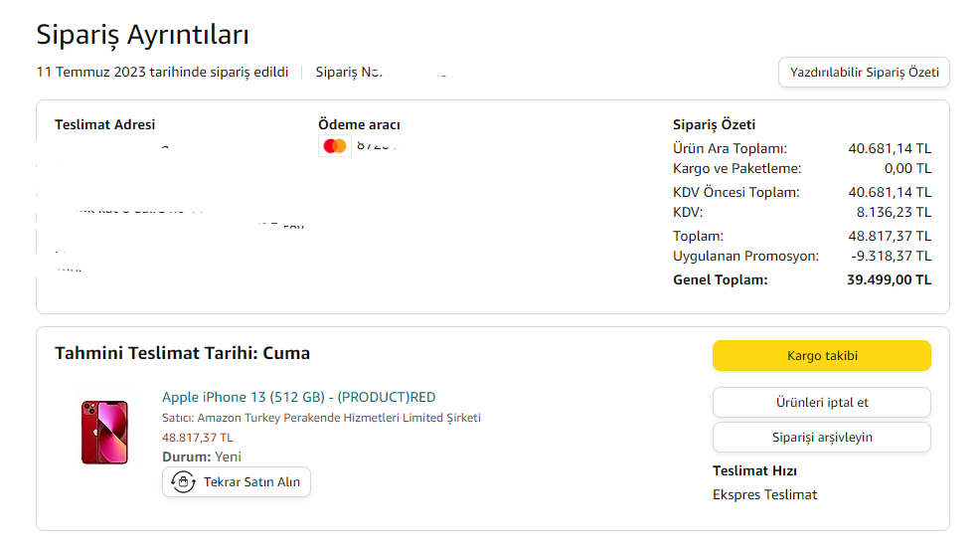Click the Sipariş Özeti heading
The image size is (980, 550).
tap(714, 124)
